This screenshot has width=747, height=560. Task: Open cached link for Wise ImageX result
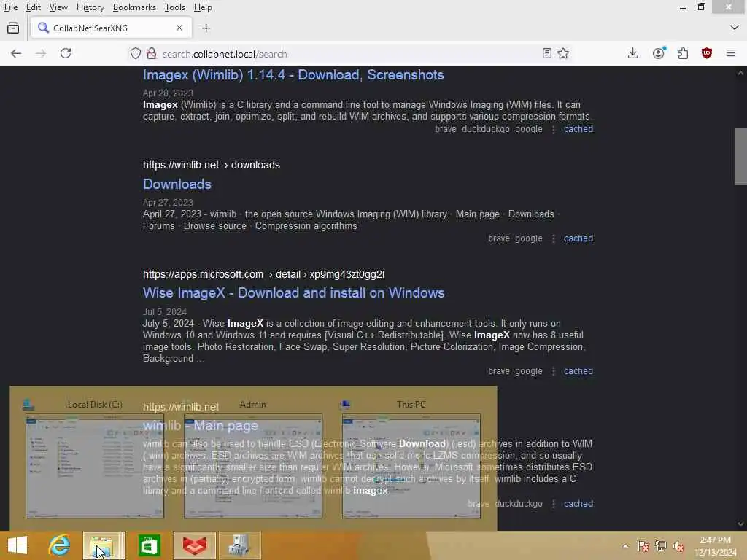(578, 371)
